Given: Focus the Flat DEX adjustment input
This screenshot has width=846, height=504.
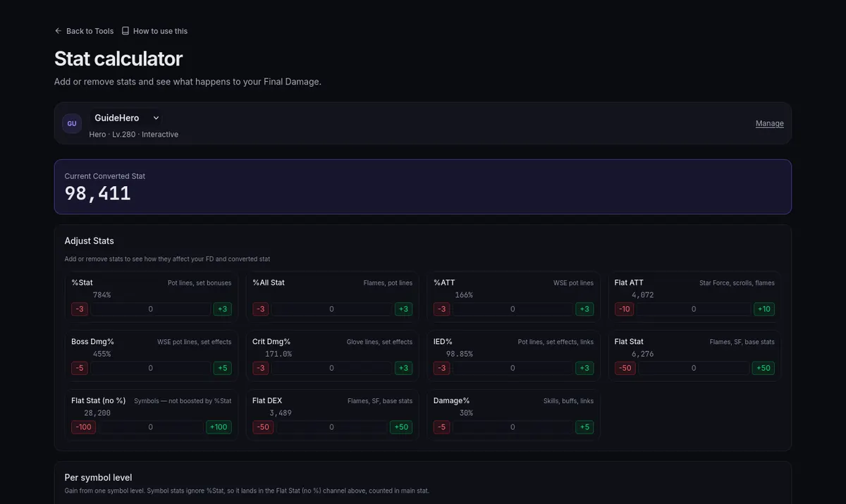Looking at the screenshot, I should [x=332, y=427].
